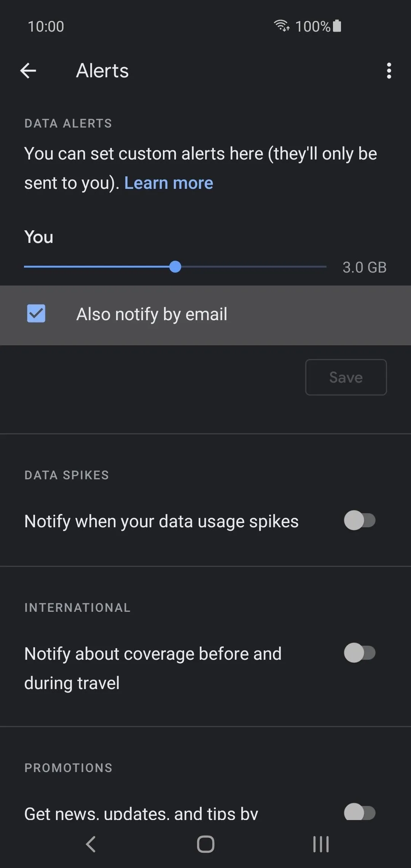Enable data usage spike notifications toggle

[x=360, y=520]
